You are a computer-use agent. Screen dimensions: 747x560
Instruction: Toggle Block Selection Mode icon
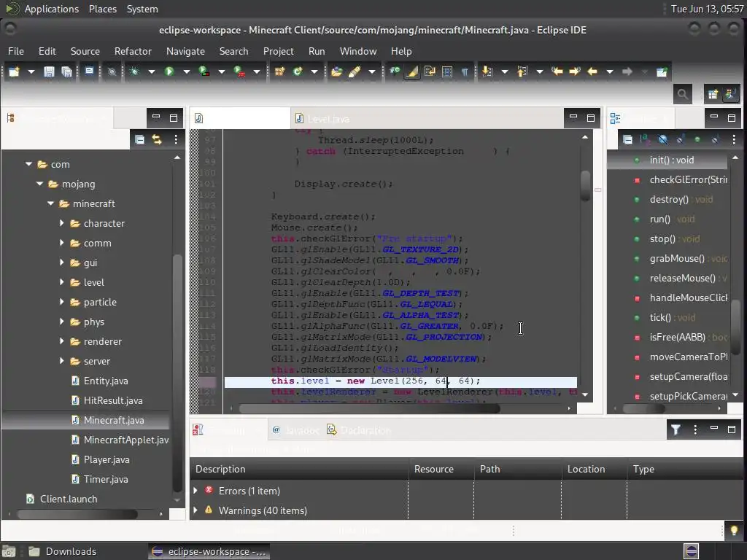[x=447, y=71]
